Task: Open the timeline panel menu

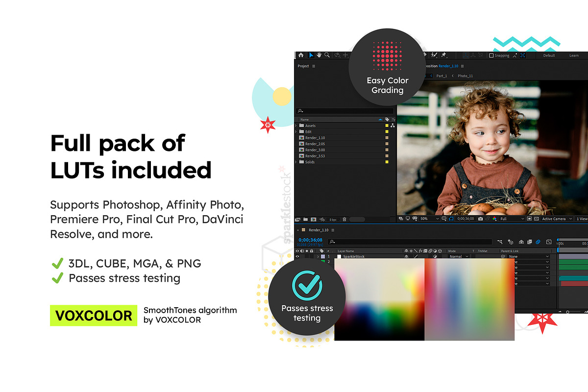Action: pos(333,230)
